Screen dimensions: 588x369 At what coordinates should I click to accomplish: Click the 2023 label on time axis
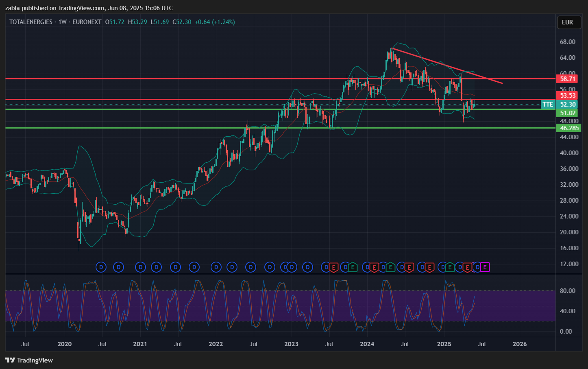[x=291, y=344]
